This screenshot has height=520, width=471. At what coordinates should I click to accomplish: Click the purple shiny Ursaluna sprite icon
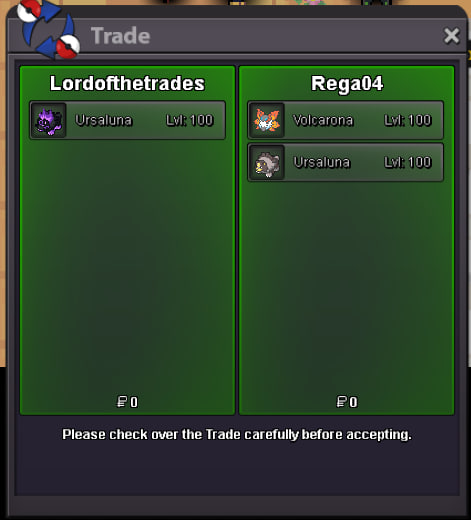[x=49, y=121]
